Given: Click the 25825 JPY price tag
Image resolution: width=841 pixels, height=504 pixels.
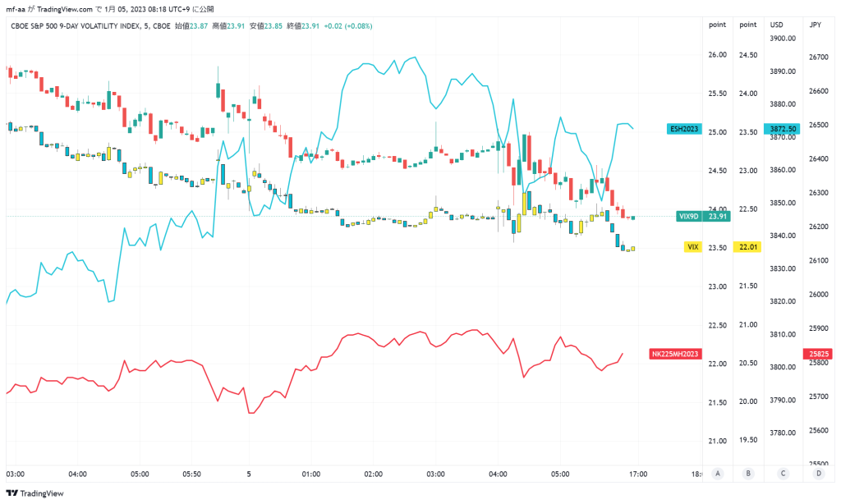Looking at the screenshot, I should tap(819, 354).
